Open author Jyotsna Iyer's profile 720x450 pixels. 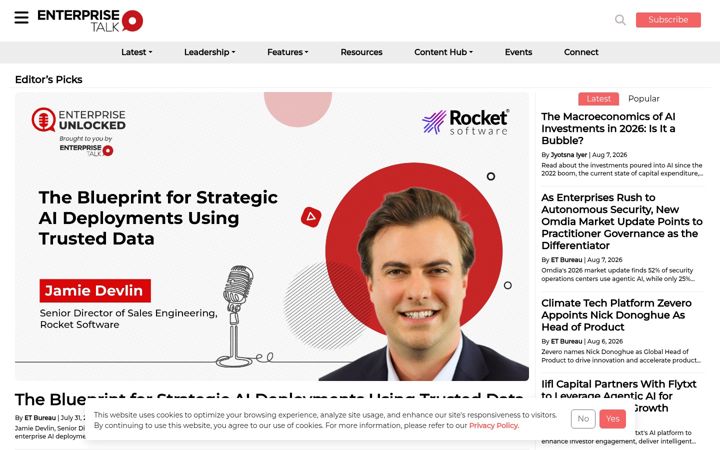[568, 155]
